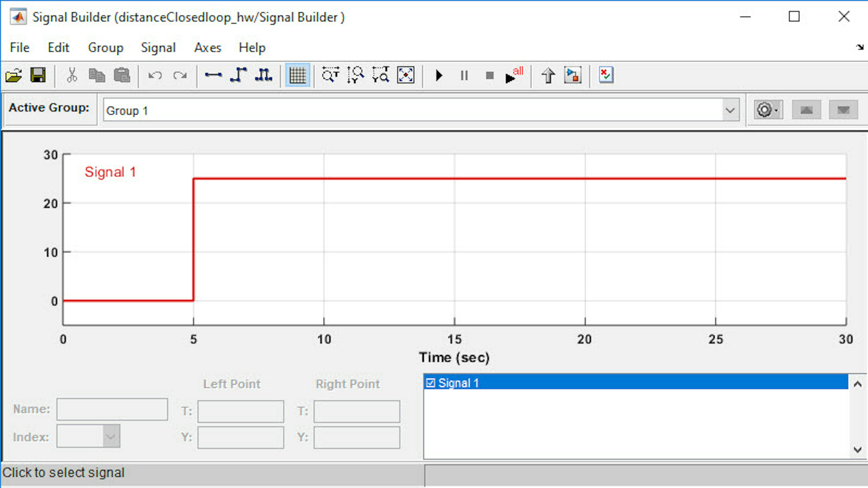Click the Right Point Y field
The height and width of the screenshot is (488, 868).
point(357,438)
